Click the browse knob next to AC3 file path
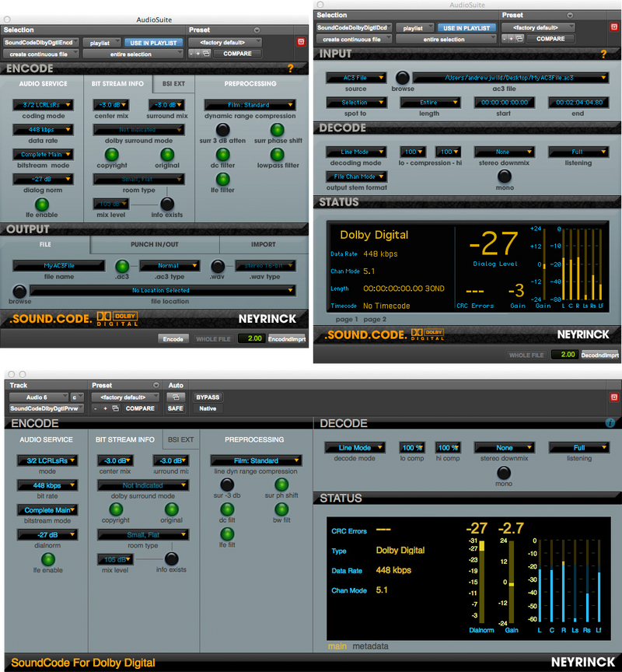Image resolution: width=622 pixels, height=672 pixels. 402,78
